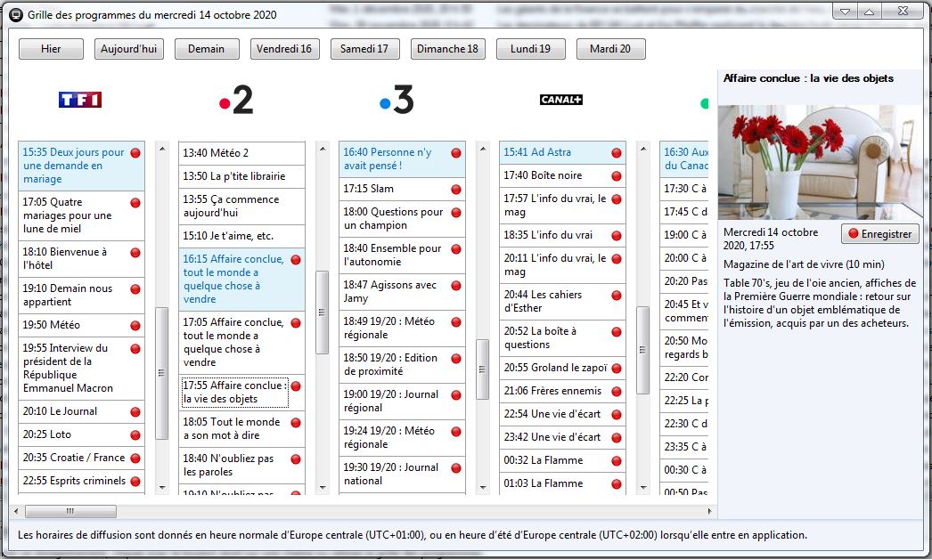Click the Canal+ list scroll-up arrow
The height and width of the screenshot is (560, 932).
coord(643,149)
